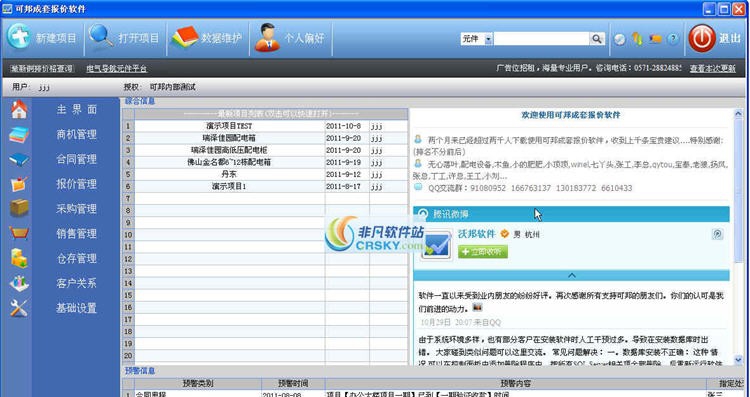The image size is (750, 397).
Task: Select project row 丹东
Action: (x=229, y=174)
